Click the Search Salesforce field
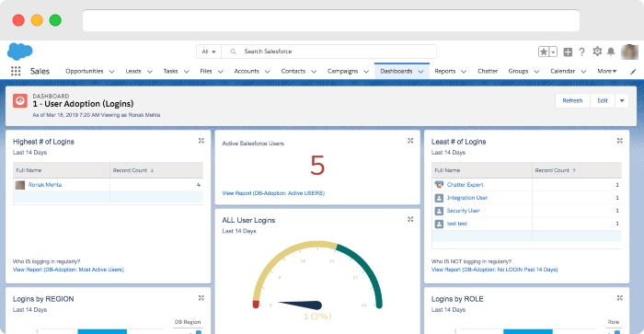Image resolution: width=644 pixels, height=334 pixels. point(328,52)
